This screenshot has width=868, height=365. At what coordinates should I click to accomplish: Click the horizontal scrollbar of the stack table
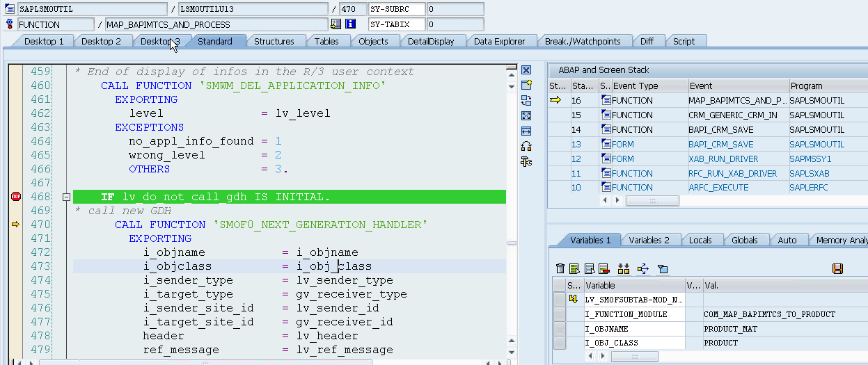click(652, 201)
